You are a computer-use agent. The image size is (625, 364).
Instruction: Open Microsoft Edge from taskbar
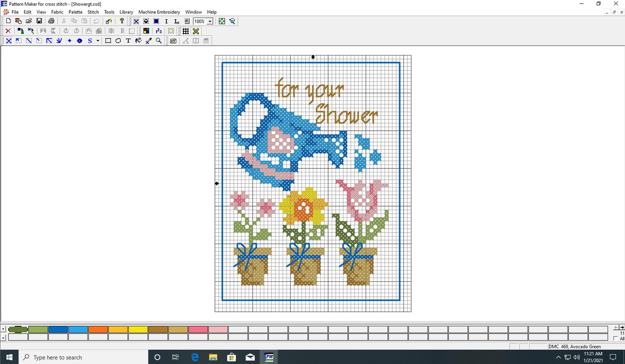pyautogui.click(x=195, y=357)
